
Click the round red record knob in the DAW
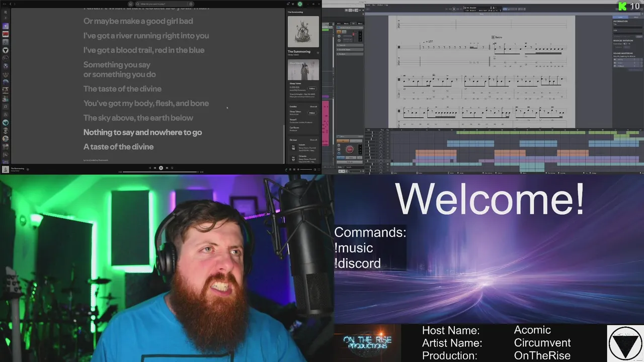[x=350, y=149]
